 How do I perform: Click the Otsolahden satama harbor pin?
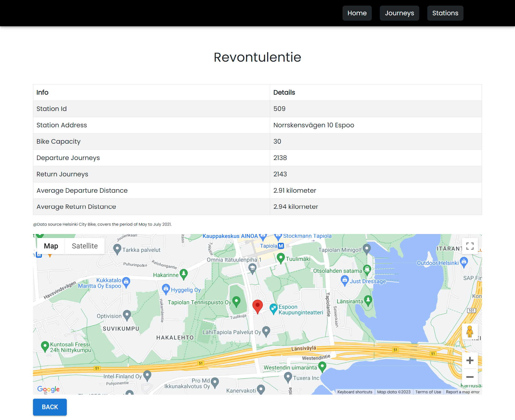[x=367, y=269]
